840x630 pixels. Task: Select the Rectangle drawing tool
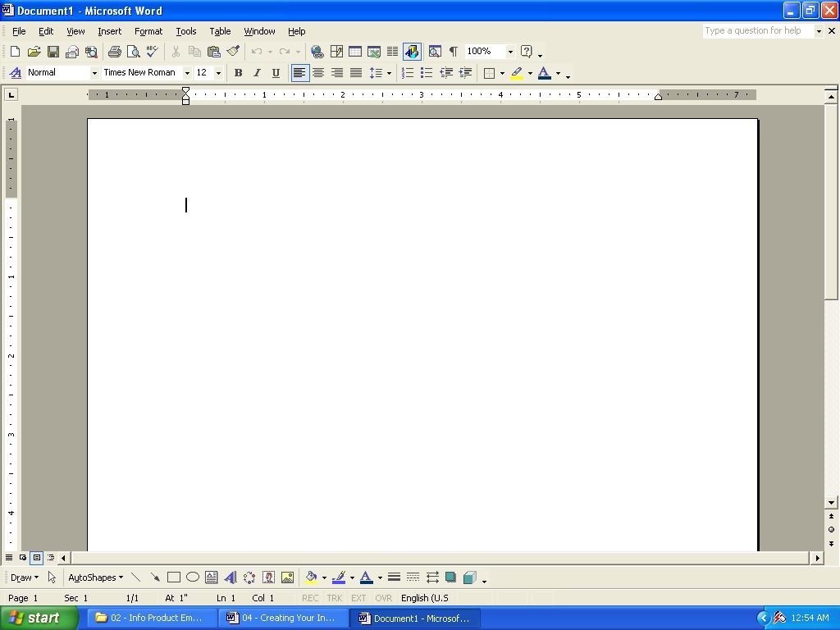click(x=174, y=577)
